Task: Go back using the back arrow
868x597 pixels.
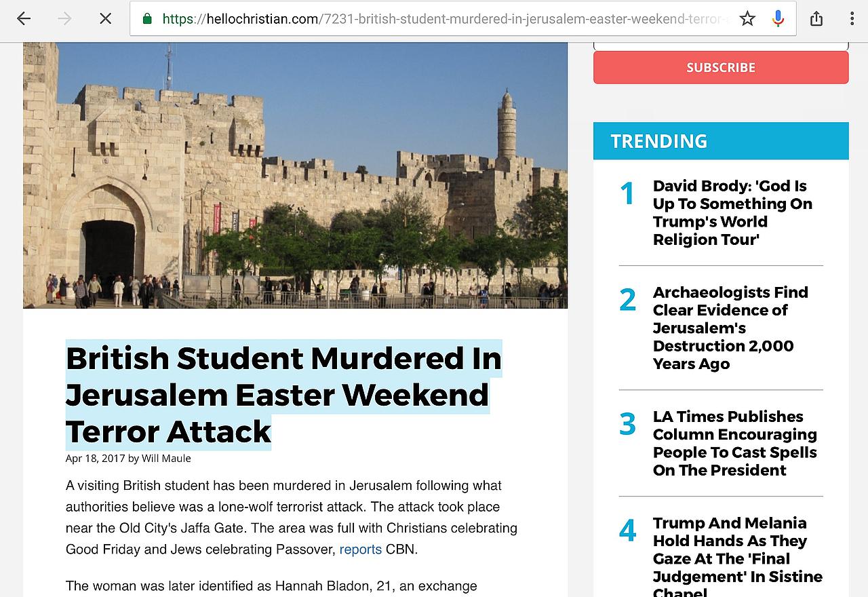Action: [24, 19]
